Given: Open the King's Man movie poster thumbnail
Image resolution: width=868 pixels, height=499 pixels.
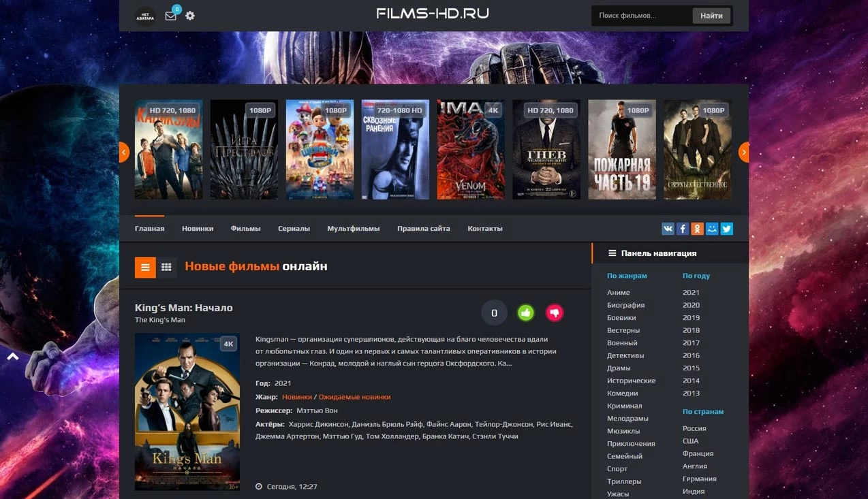Looking at the screenshot, I should [187, 412].
